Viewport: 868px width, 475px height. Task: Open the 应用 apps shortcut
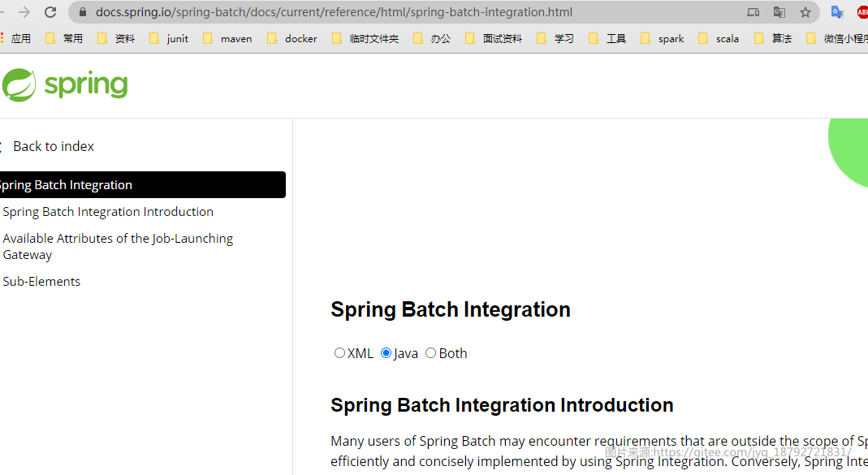[x=15, y=38]
